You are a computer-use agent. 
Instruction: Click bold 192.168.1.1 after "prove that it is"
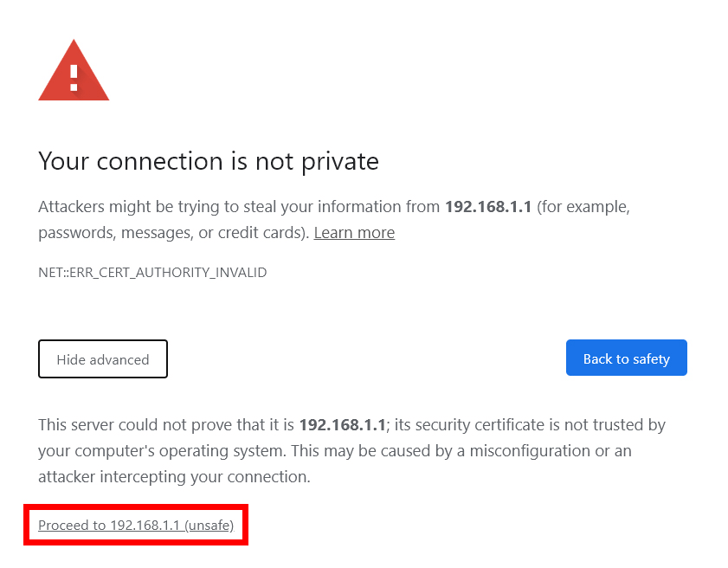click(x=343, y=425)
